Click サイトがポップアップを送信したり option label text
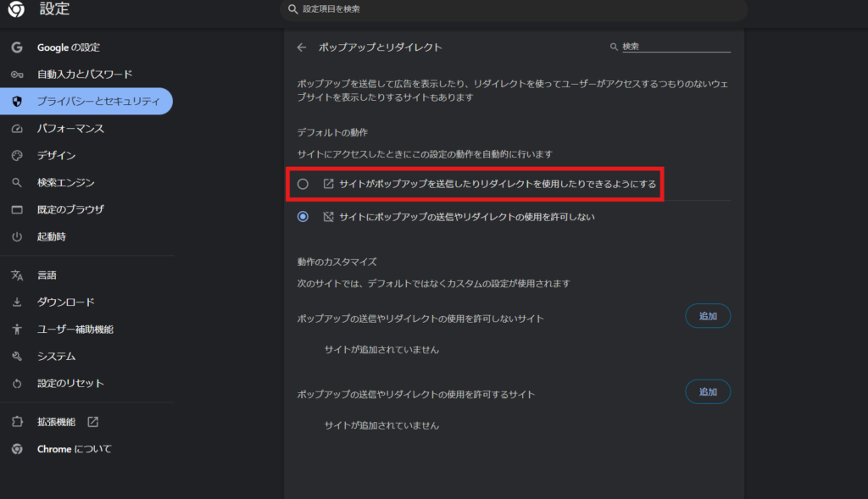868x499 pixels. (x=497, y=184)
